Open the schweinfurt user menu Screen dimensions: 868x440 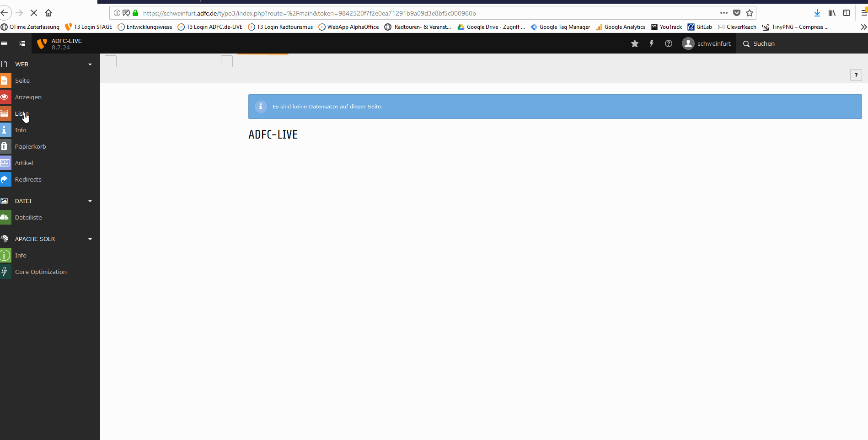point(707,43)
